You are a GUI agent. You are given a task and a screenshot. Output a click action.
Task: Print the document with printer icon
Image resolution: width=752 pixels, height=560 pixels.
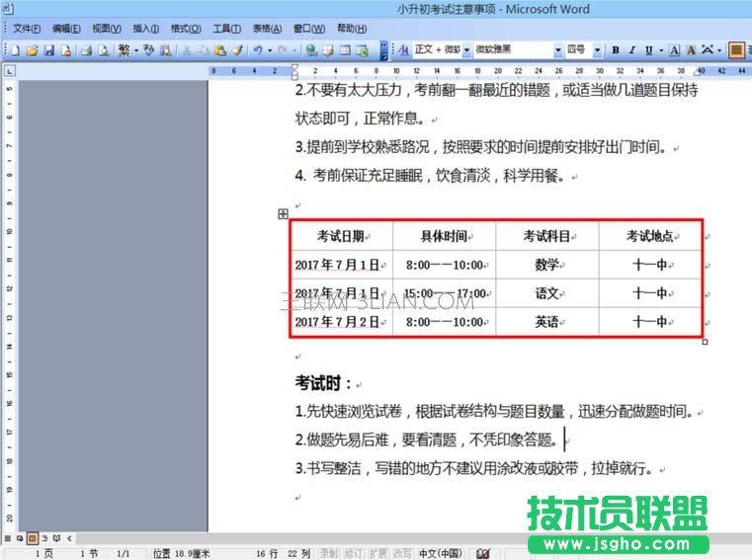point(86,49)
